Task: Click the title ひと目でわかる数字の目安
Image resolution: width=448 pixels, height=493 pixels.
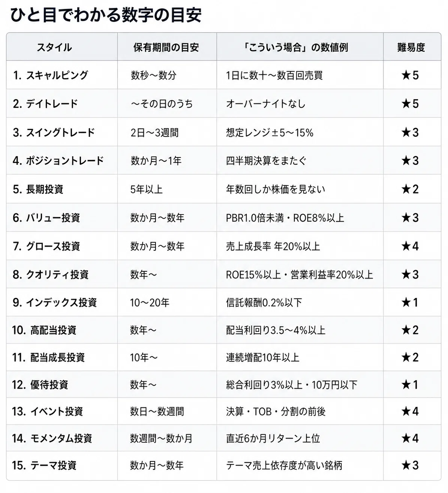Action: click(106, 15)
